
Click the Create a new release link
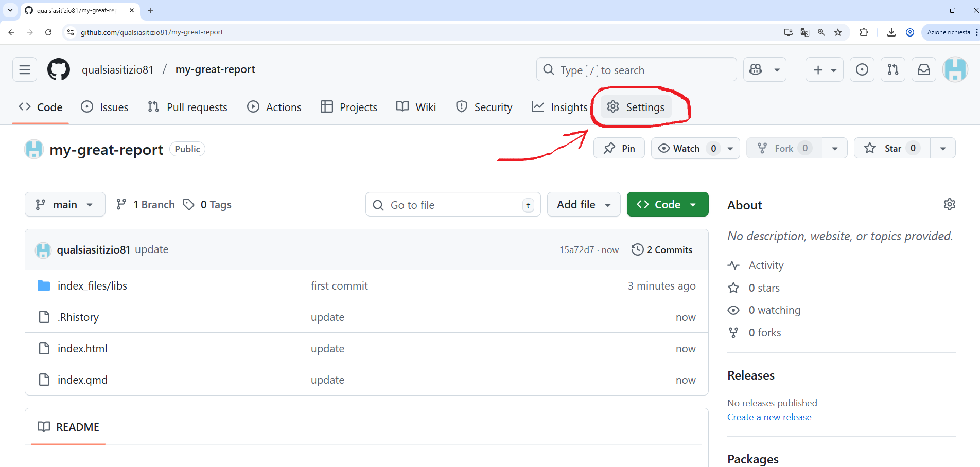(769, 417)
